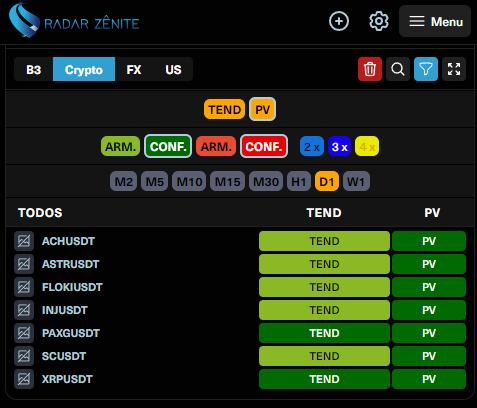The image size is (477, 408).
Task: Toggle the green CONF. filter
Action: pyautogui.click(x=168, y=146)
